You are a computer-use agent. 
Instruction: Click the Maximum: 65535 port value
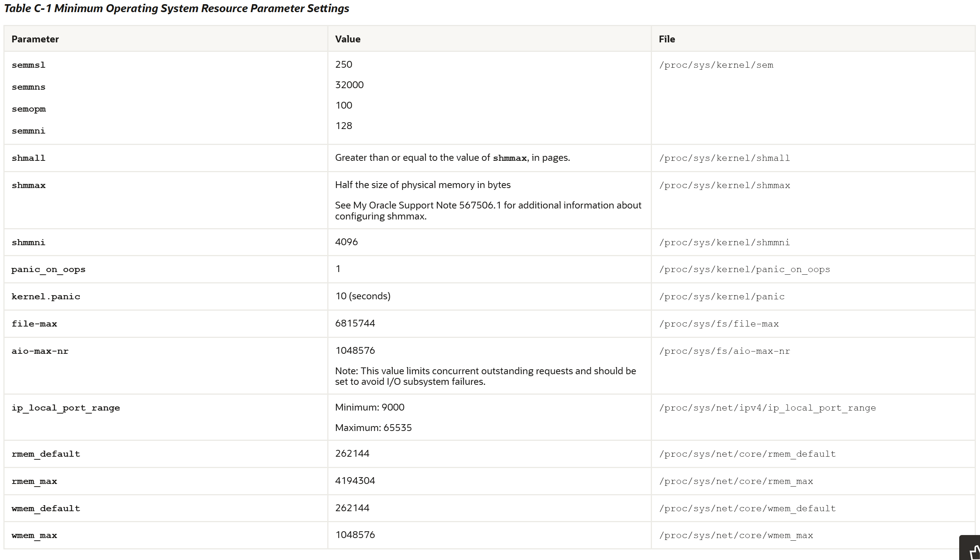pyautogui.click(x=373, y=428)
